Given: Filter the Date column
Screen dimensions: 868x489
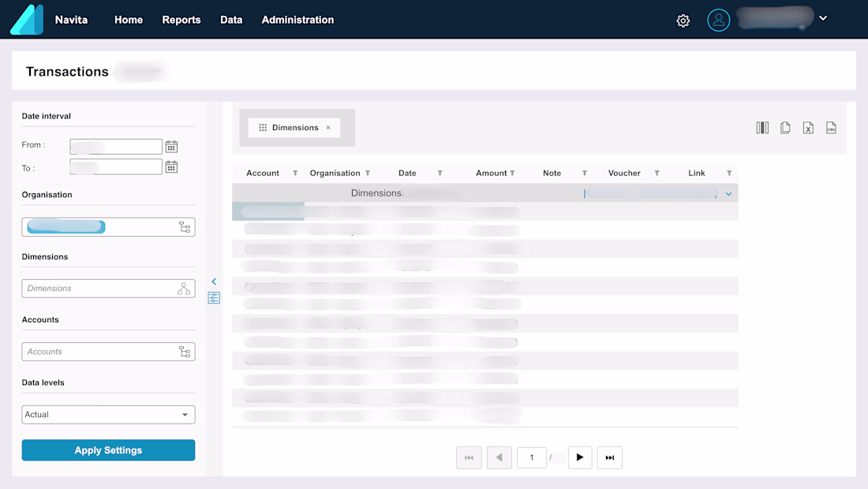Looking at the screenshot, I should click(440, 174).
